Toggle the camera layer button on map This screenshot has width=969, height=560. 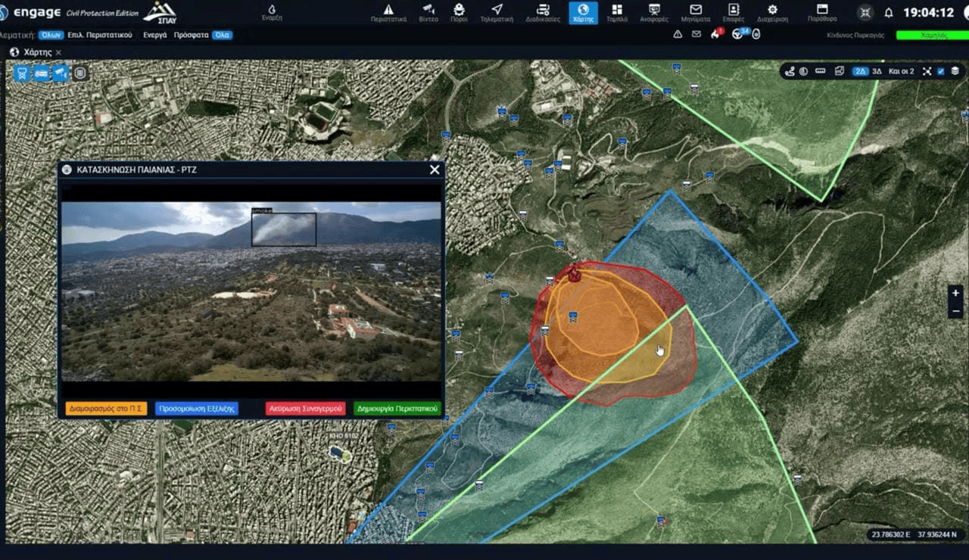pyautogui.click(x=61, y=73)
